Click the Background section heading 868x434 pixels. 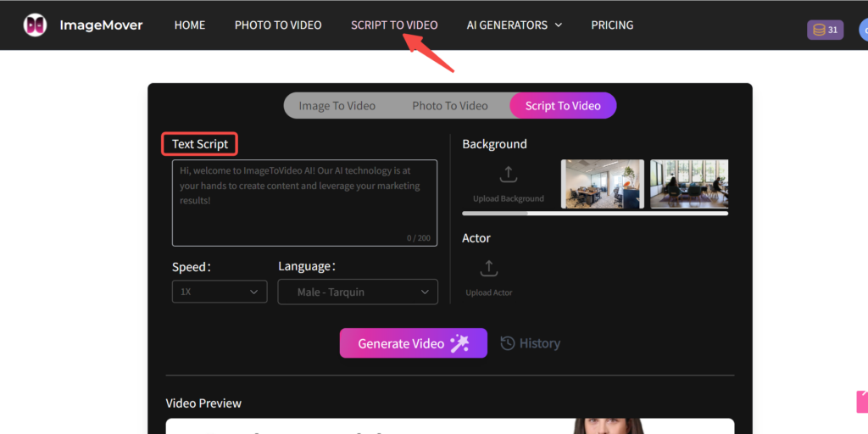(x=494, y=144)
